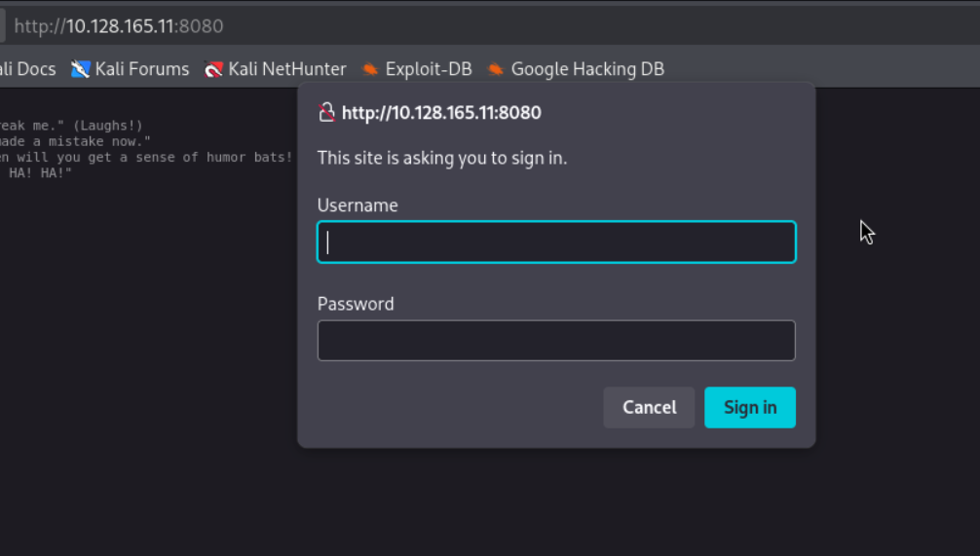Click the Exploit-DB bug icon
Screen dimensions: 980x556
tap(370, 69)
